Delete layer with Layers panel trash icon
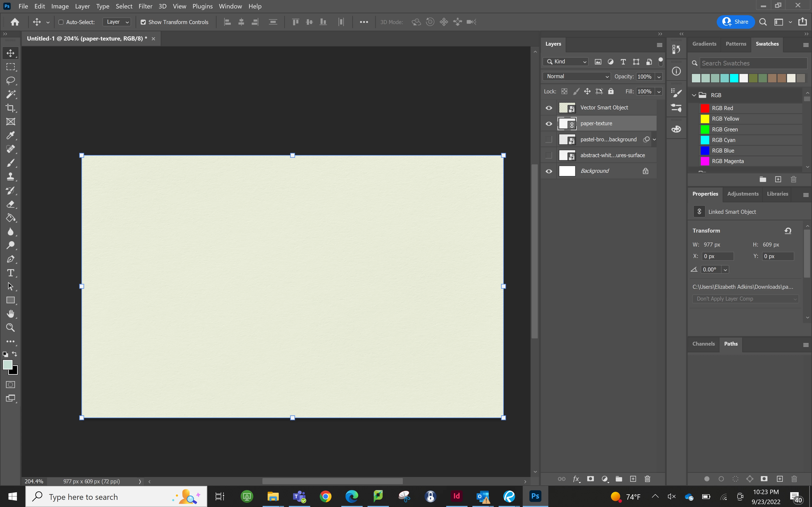The width and height of the screenshot is (812, 507). [647, 479]
